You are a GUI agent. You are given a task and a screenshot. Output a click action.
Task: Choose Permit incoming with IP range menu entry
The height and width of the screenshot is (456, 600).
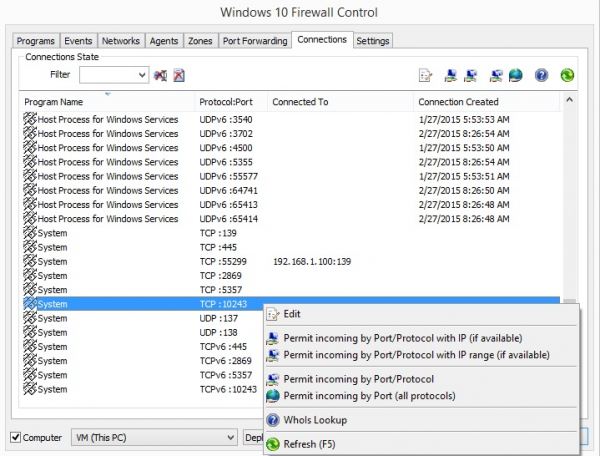coord(422,355)
